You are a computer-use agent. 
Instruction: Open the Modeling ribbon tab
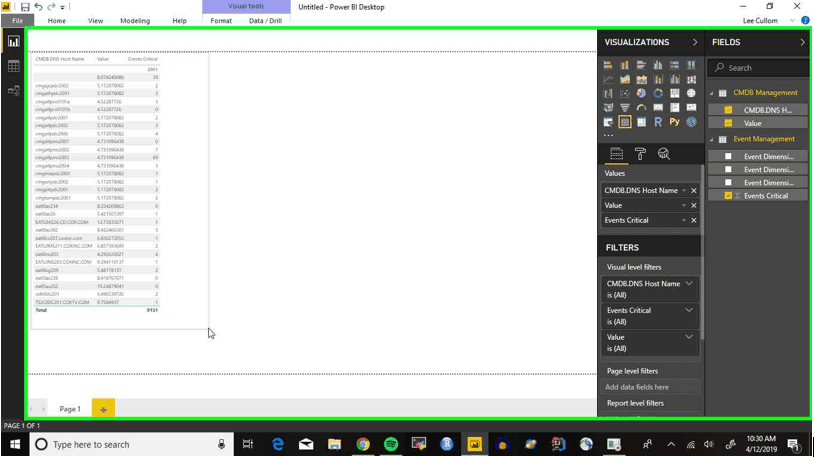[x=135, y=21]
